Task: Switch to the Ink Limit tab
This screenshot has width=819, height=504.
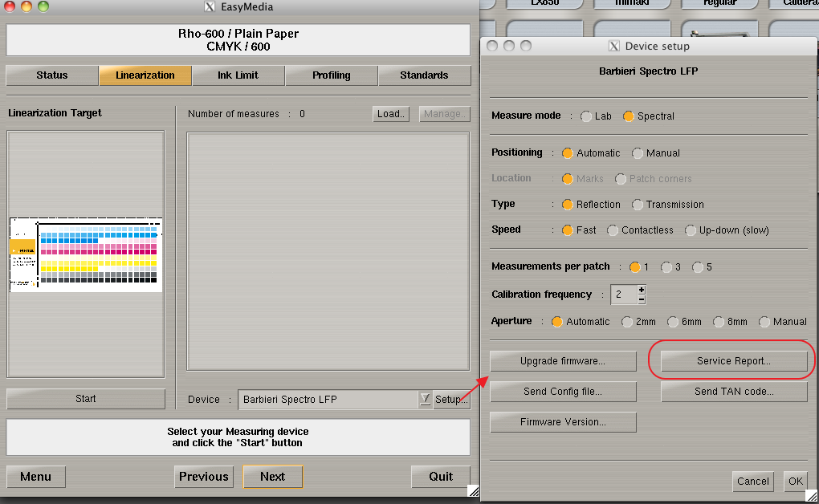Action: click(238, 75)
